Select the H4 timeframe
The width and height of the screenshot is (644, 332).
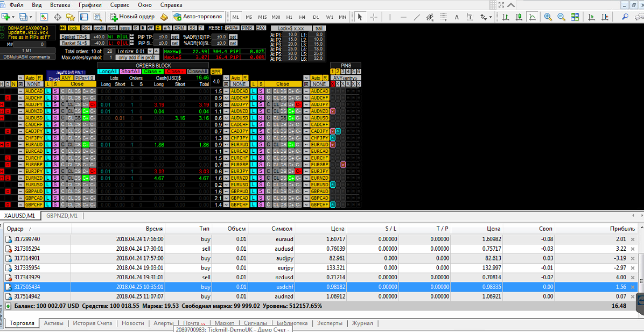[302, 17]
